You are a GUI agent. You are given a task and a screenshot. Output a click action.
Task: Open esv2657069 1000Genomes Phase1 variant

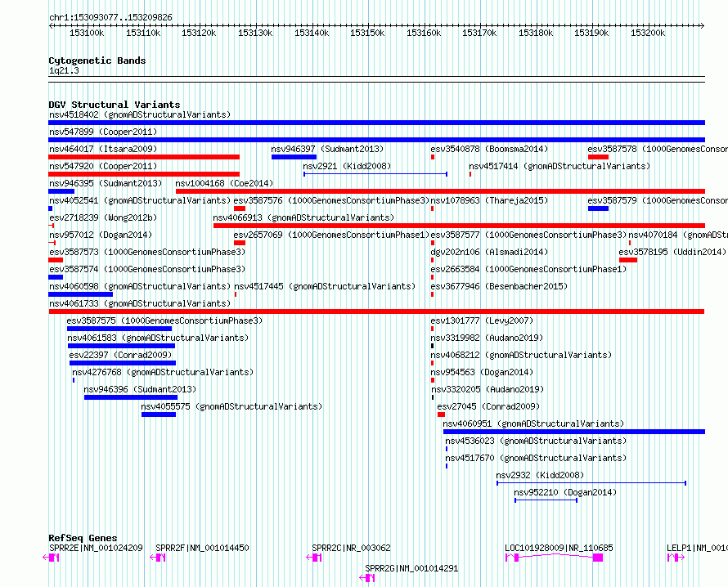coord(331,235)
